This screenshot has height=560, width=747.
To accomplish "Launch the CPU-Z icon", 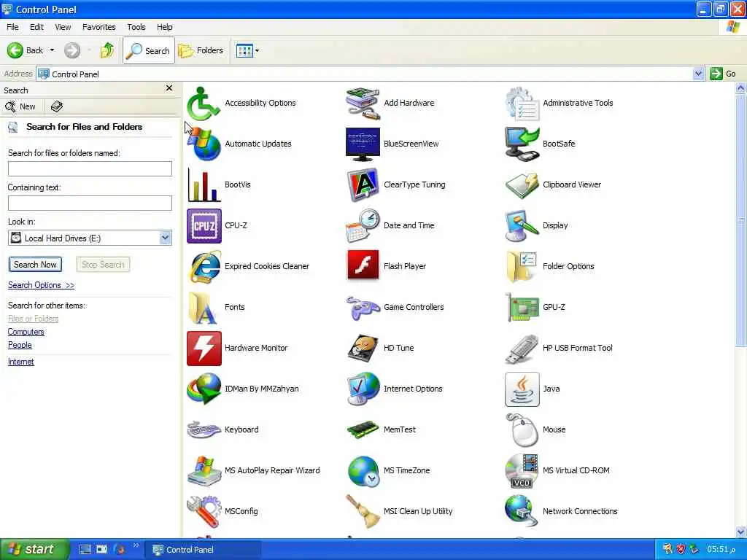I will click(x=204, y=226).
